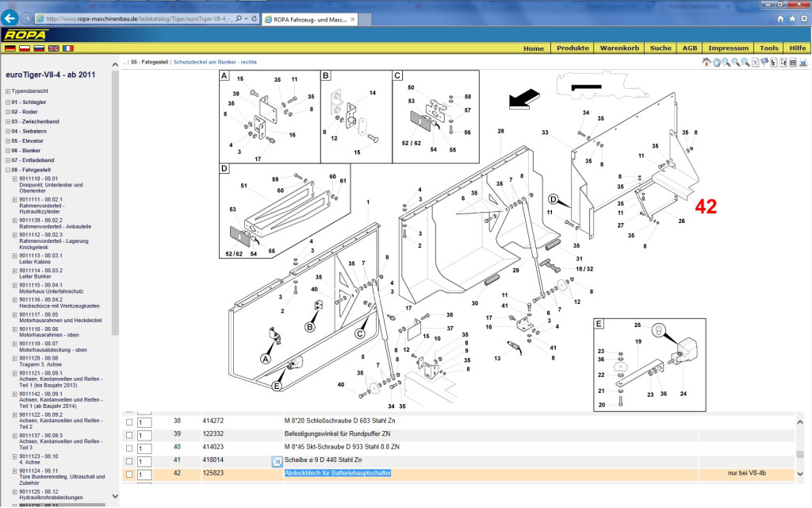Click the search magnifier in the address bar
812x508 pixels.
point(239,19)
